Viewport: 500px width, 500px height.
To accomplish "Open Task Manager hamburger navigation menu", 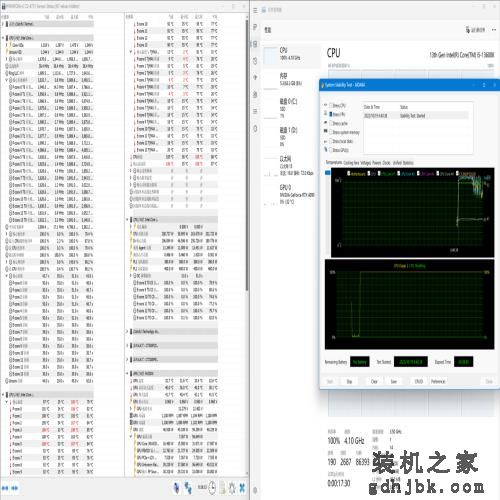I will coord(255,10).
